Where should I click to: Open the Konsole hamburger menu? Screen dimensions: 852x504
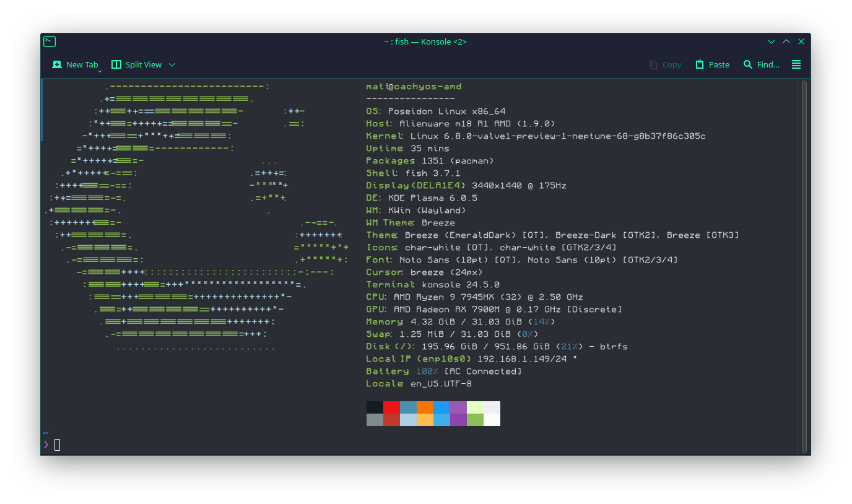coord(796,64)
